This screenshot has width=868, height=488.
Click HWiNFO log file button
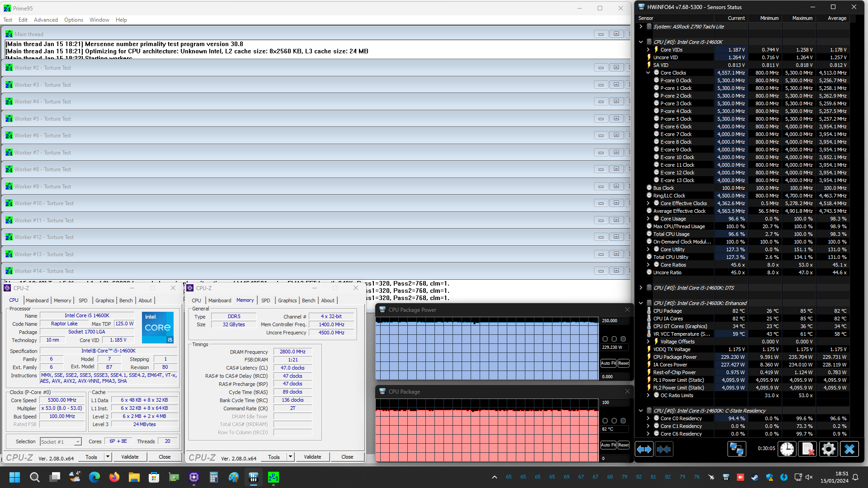[807, 449]
